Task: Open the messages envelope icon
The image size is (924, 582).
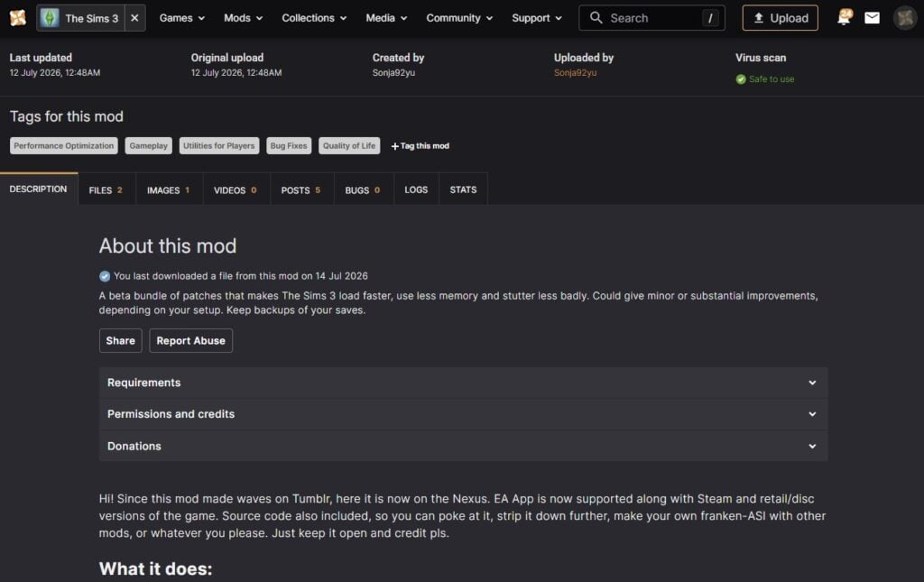Action: (x=873, y=18)
